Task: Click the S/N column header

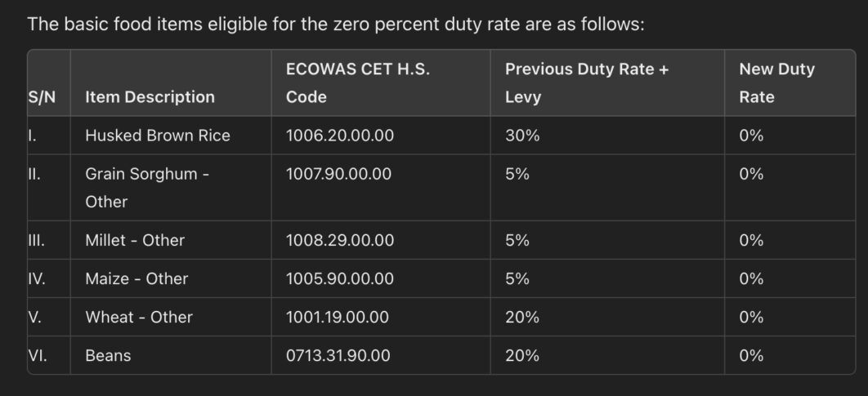Action: pyautogui.click(x=42, y=97)
